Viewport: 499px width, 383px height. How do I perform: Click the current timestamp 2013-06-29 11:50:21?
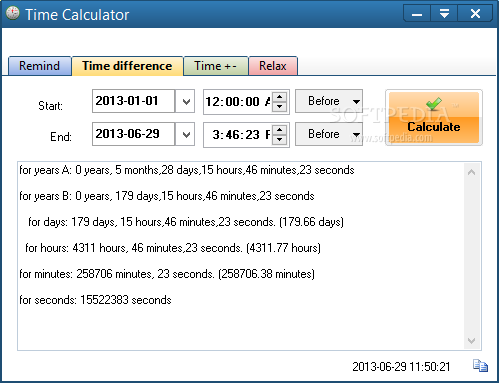[x=401, y=367]
